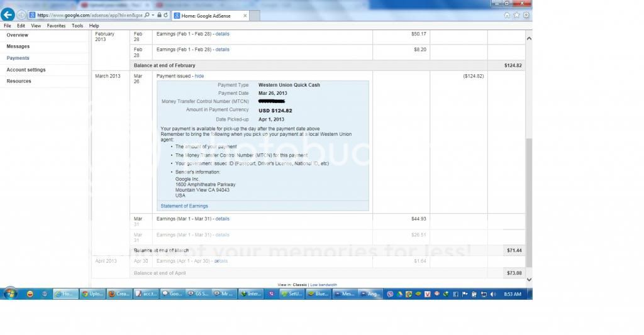Switch to 'Inter...' taskbar button
This screenshot has width=644, height=335.
pyautogui.click(x=251, y=294)
